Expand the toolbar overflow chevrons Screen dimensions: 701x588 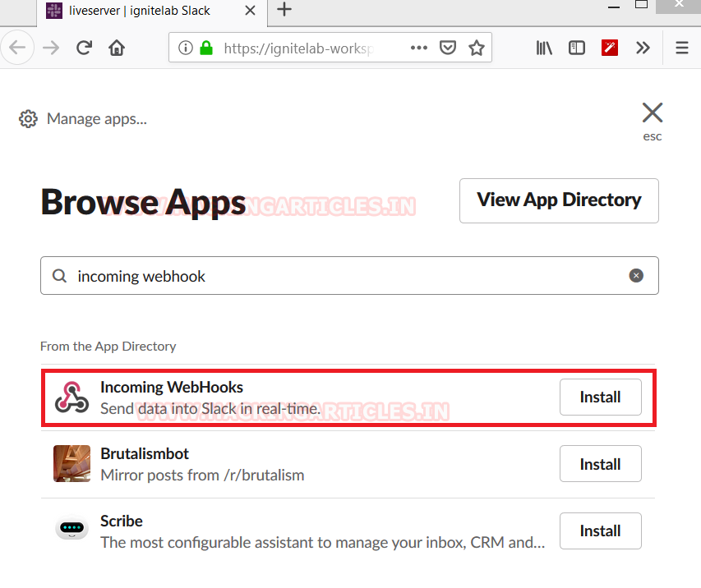643,48
